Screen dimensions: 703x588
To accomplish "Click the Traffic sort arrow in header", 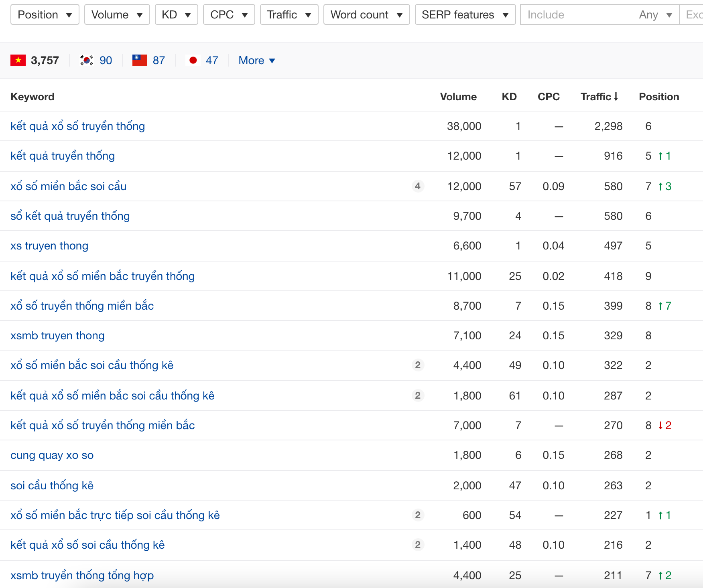I will 616,97.
